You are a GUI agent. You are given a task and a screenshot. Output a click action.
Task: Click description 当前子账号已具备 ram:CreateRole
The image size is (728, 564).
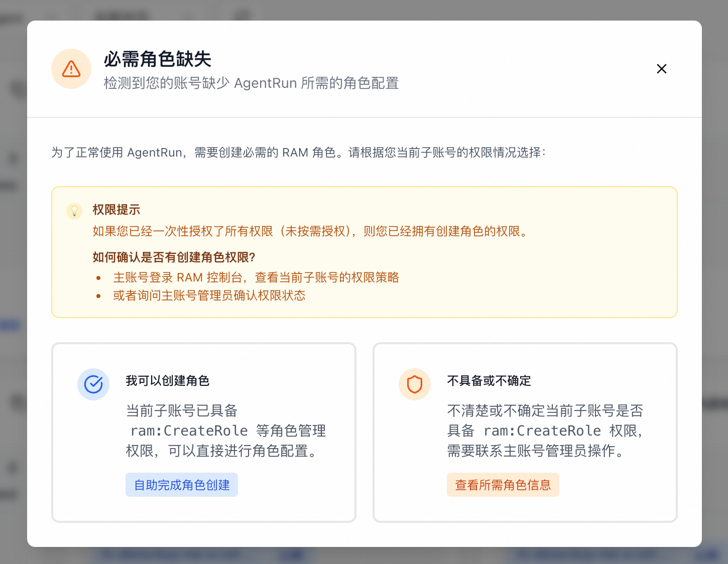click(x=226, y=431)
